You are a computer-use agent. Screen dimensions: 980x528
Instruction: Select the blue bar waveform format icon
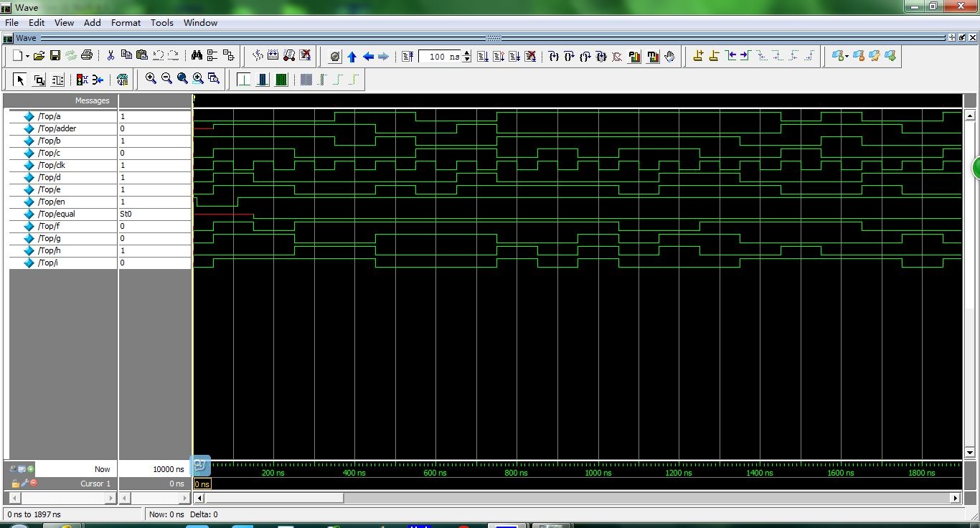pos(263,80)
